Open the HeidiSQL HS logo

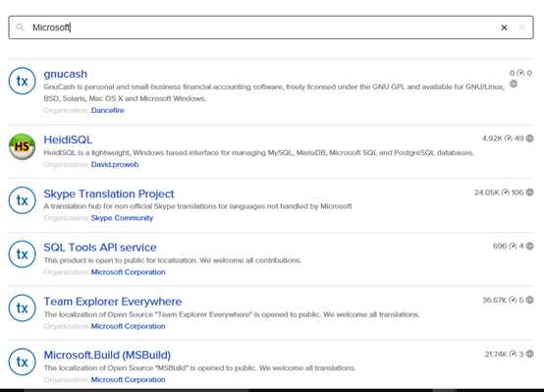(23, 146)
